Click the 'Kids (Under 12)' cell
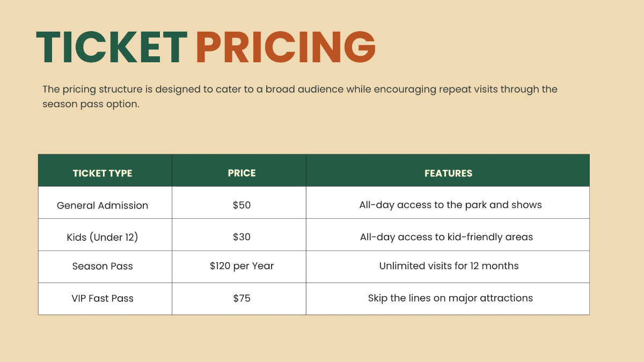The width and height of the screenshot is (644, 362). tap(103, 237)
